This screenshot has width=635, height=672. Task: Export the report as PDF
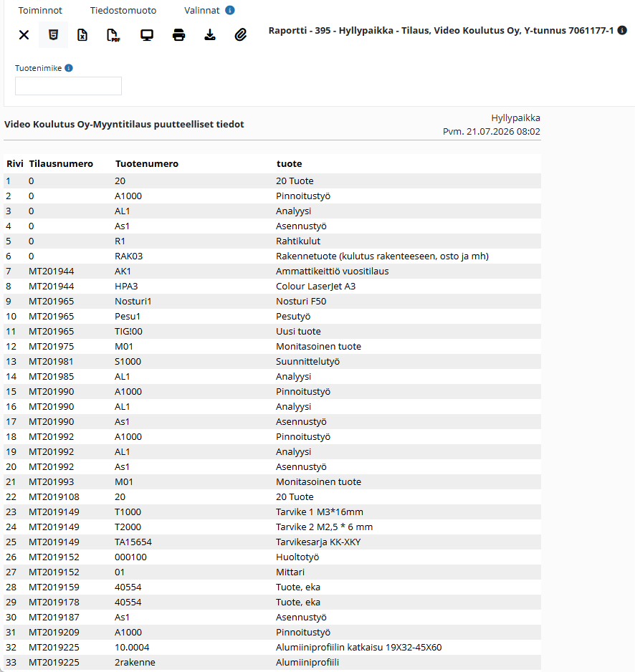point(114,35)
